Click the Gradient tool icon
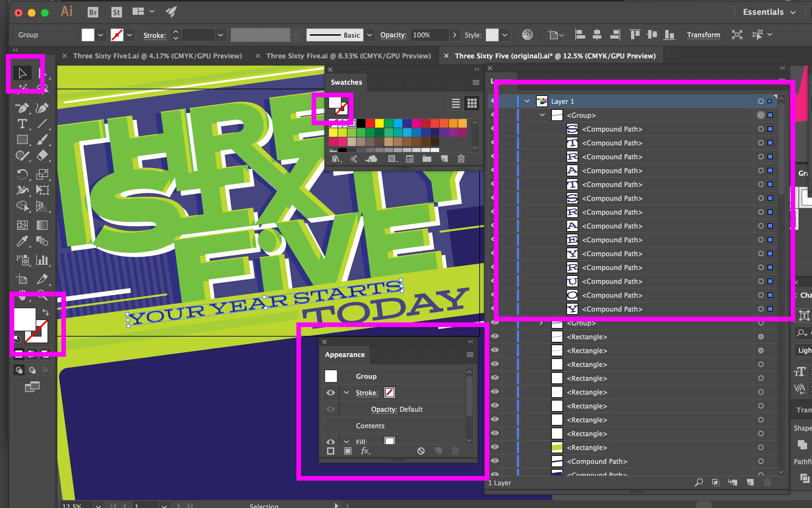The width and height of the screenshot is (812, 508). tap(42, 225)
